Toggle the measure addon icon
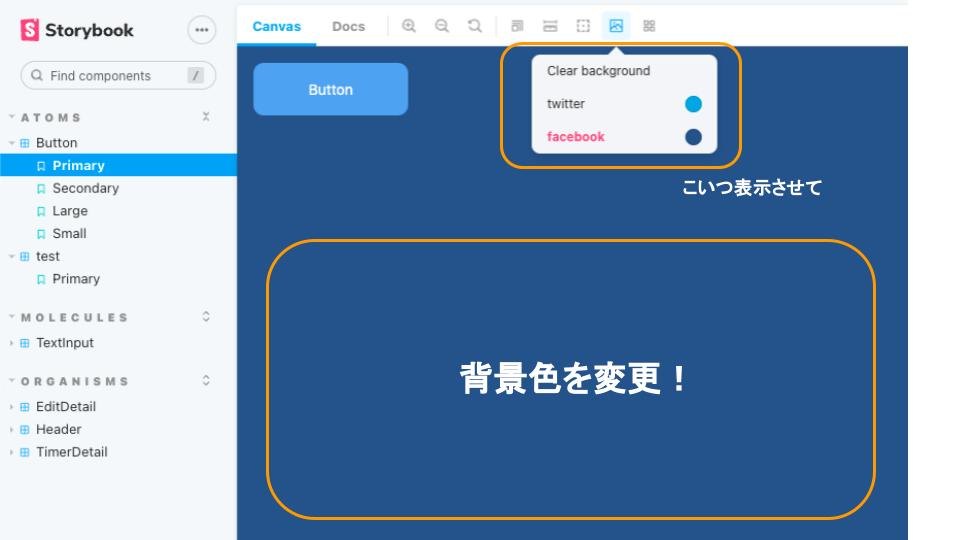The width and height of the screenshot is (960, 540). tap(550, 26)
